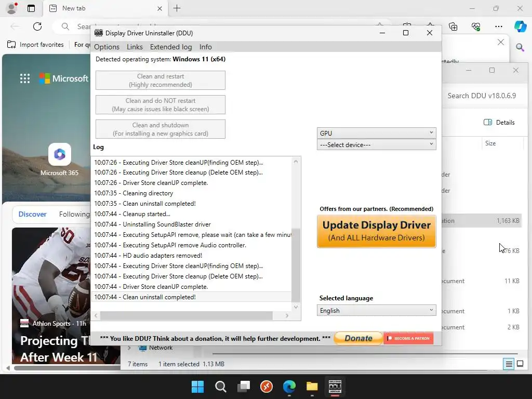Open the Options menu in DDU
The width and height of the screenshot is (532, 399).
tap(107, 47)
